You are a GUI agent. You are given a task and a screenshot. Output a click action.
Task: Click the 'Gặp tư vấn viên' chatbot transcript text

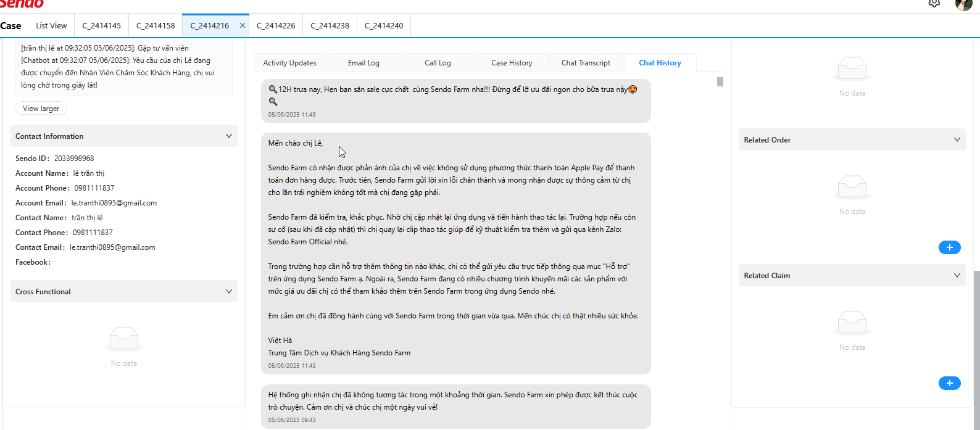tap(164, 48)
